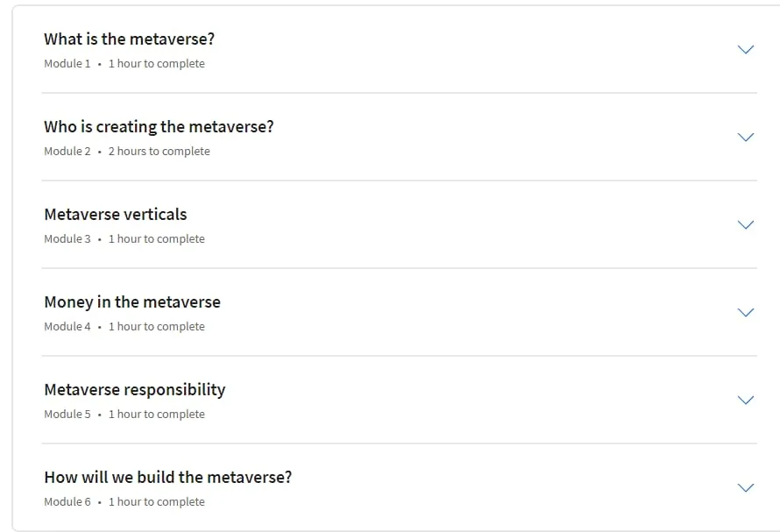The width and height of the screenshot is (780, 532).
Task: Click Module 6's '1 hour to complete' text
Action: click(157, 501)
